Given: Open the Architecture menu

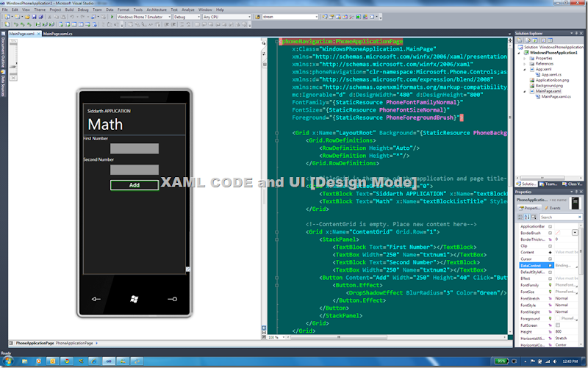Looking at the screenshot, I should tap(157, 10).
